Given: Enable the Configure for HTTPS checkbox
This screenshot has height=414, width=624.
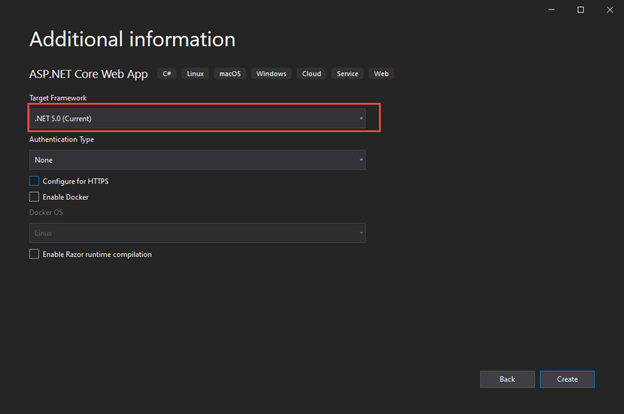Looking at the screenshot, I should 34,181.
